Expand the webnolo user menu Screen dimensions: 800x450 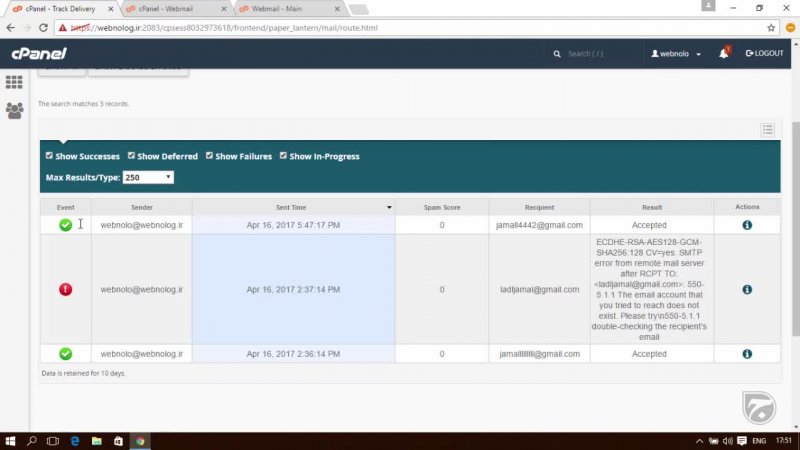[676, 53]
